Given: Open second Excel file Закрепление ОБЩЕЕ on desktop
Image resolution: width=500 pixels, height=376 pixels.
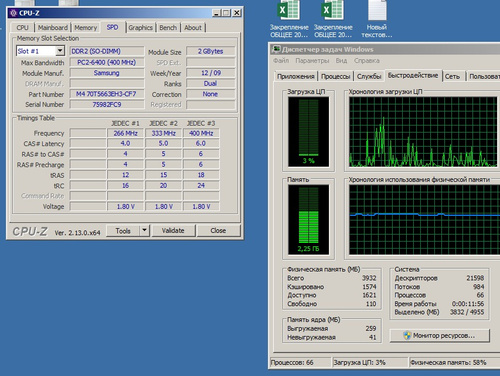Looking at the screenshot, I should click(x=333, y=19).
